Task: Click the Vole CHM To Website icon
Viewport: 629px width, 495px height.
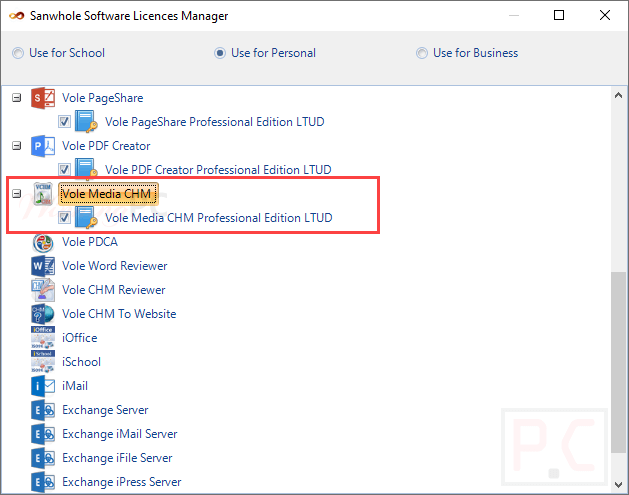Action: (x=43, y=314)
